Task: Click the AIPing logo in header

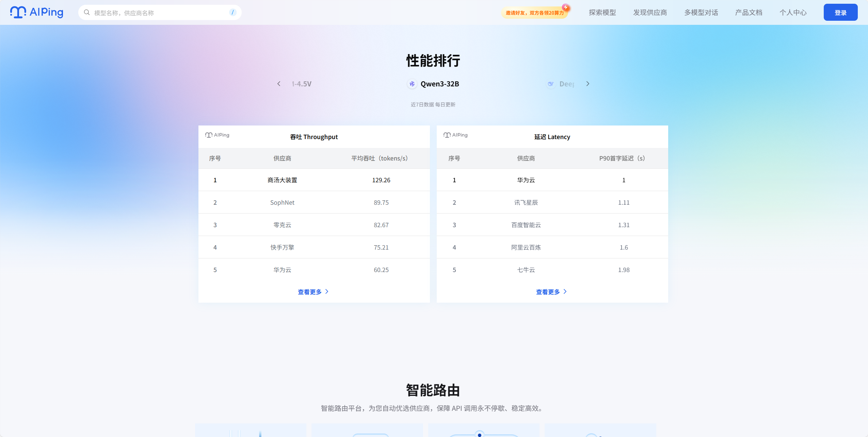Action: [37, 12]
